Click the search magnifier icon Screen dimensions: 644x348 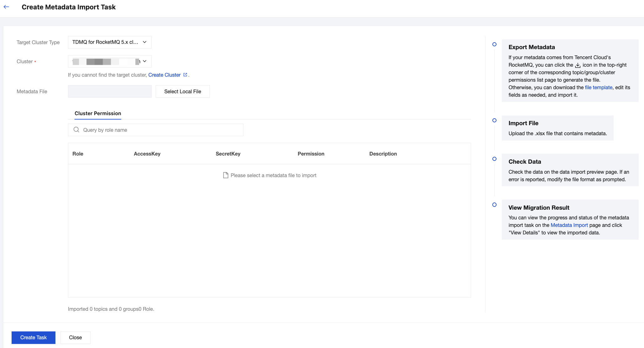[x=76, y=130]
